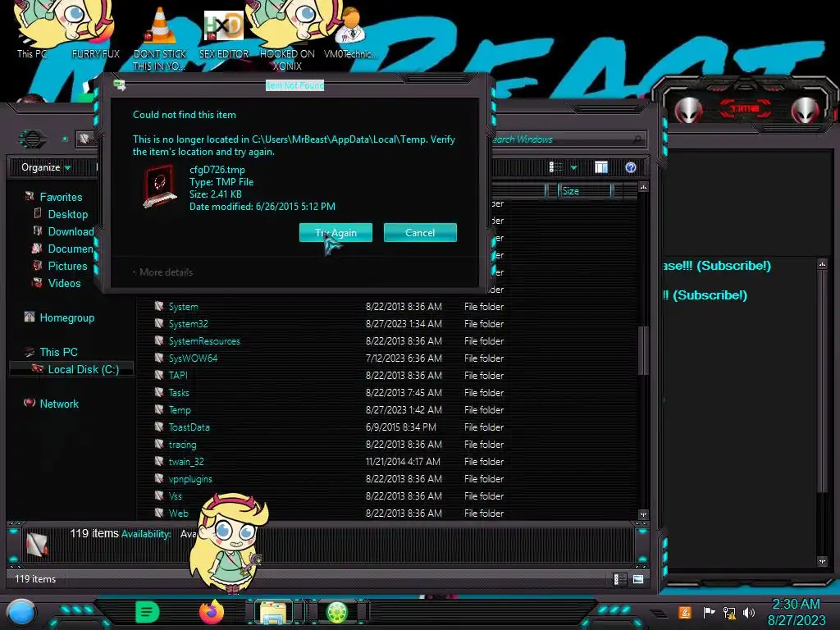840x630 pixels.
Task: Open the Start orb button
Action: coord(21,613)
